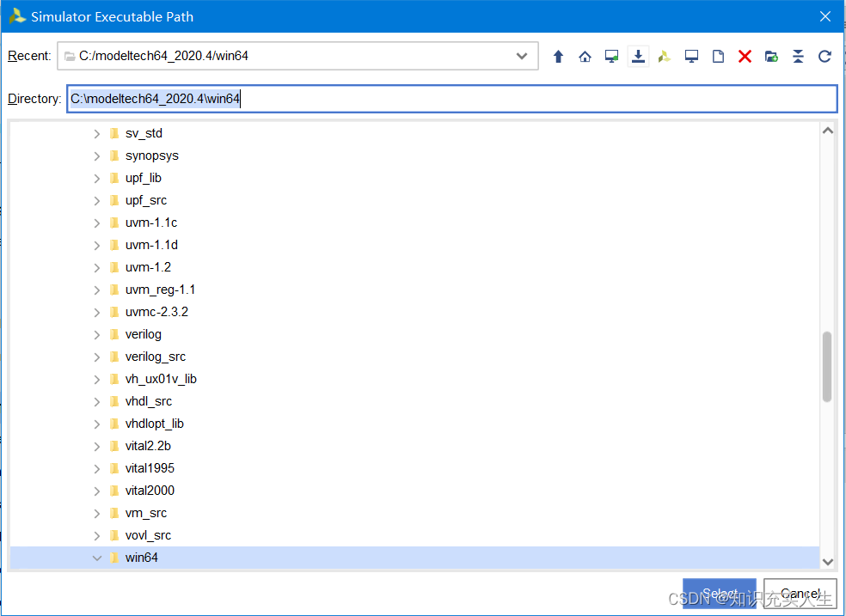Delete the selected item with red X
Image resolution: width=846 pixels, height=616 pixels.
click(x=745, y=57)
